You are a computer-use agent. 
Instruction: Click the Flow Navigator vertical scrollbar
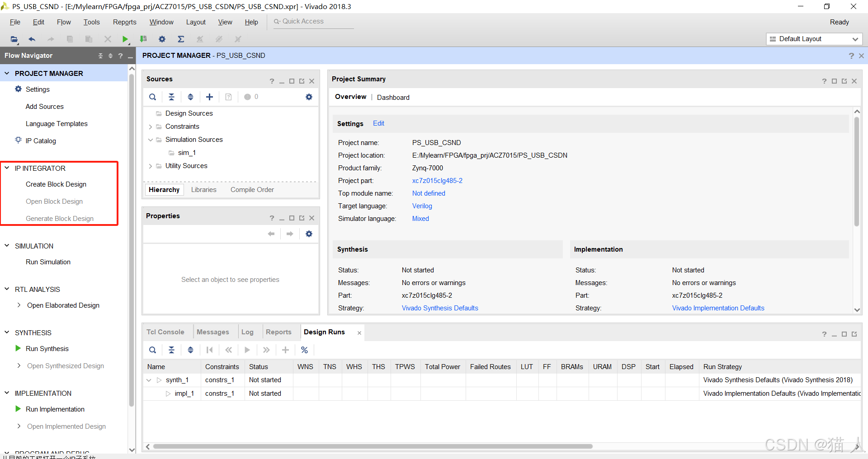point(132,239)
